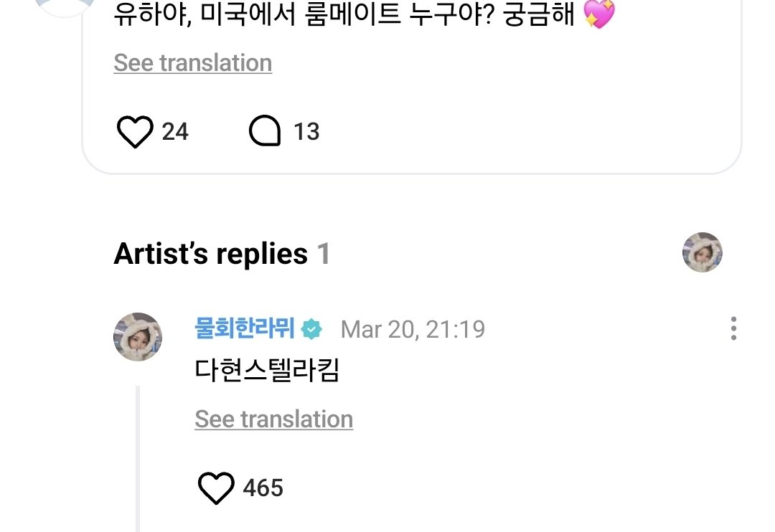The image size is (775, 532).
Task: Select the Artist's replies heading
Action: coord(210,254)
